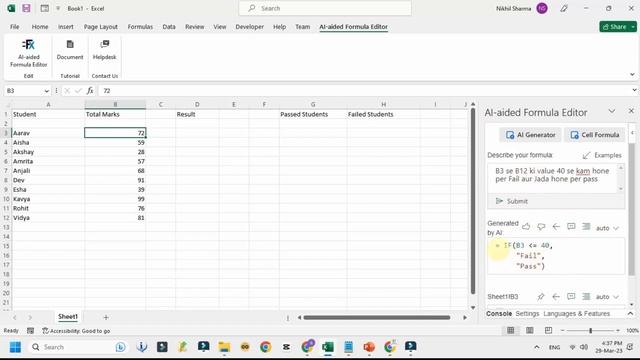Click the generated IF formula box
The width and height of the screenshot is (640, 360).
click(556, 256)
